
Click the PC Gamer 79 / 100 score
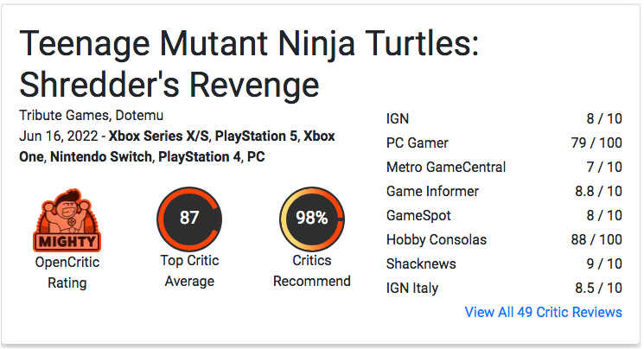pyautogui.click(x=596, y=143)
